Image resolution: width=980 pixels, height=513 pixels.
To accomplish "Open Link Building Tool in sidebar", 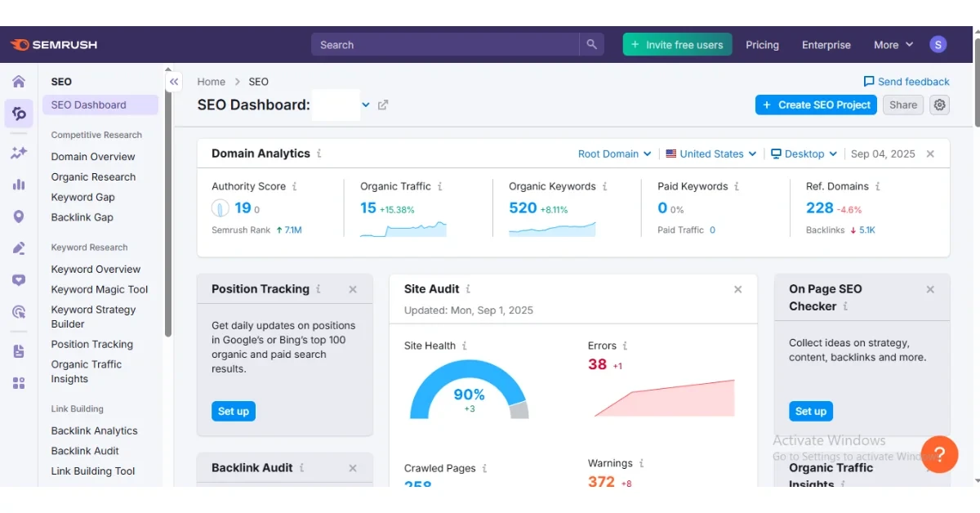I will (93, 471).
